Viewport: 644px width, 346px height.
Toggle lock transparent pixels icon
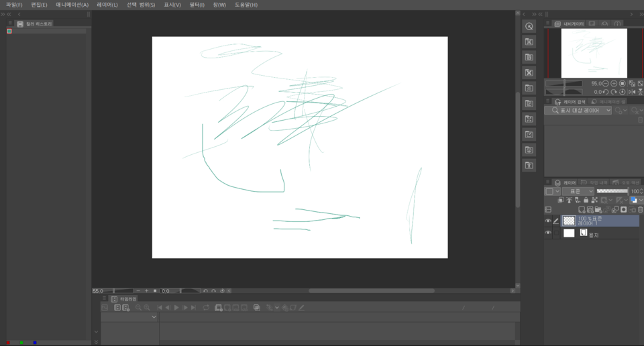point(594,200)
